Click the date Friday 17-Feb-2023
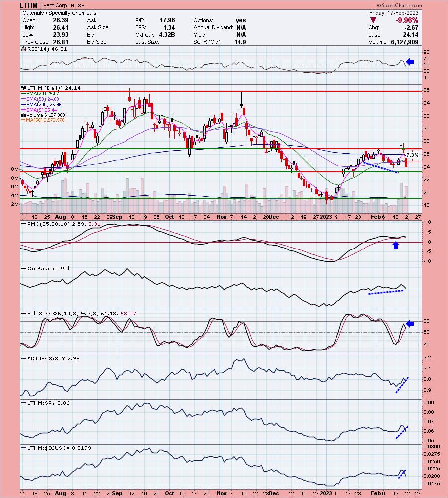Screen dimensions: 448x498 [x=394, y=13]
